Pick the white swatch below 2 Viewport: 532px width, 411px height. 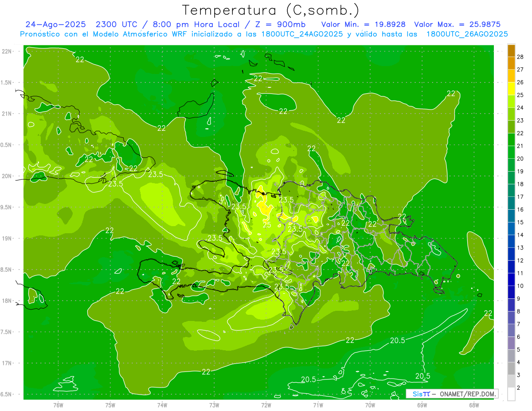(511, 394)
